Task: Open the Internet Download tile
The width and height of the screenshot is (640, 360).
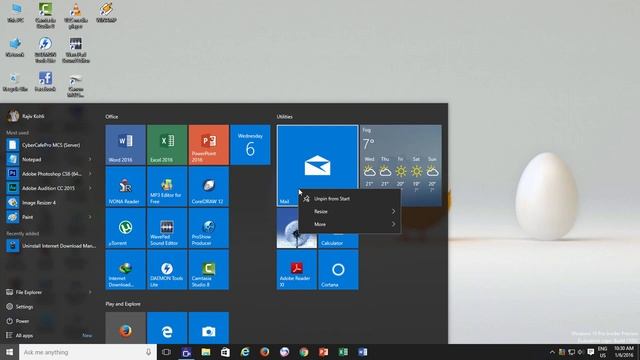Action: pos(125,270)
